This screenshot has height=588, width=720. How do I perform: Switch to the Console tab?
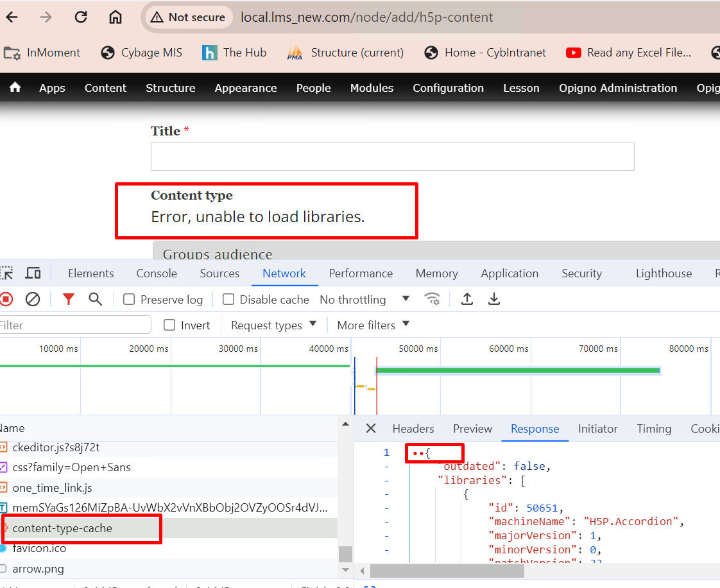coord(157,274)
